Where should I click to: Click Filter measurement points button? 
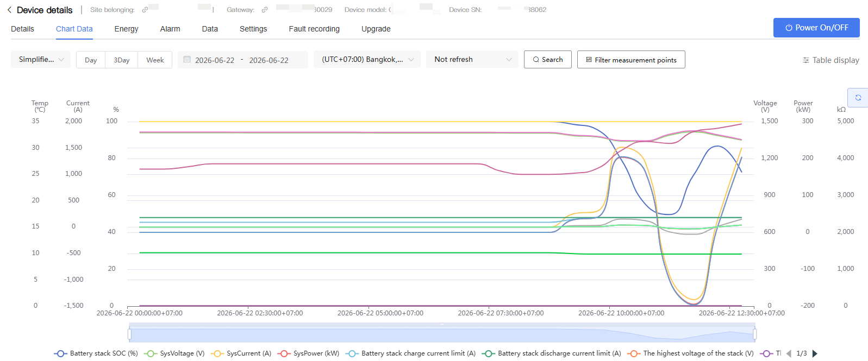coord(631,60)
